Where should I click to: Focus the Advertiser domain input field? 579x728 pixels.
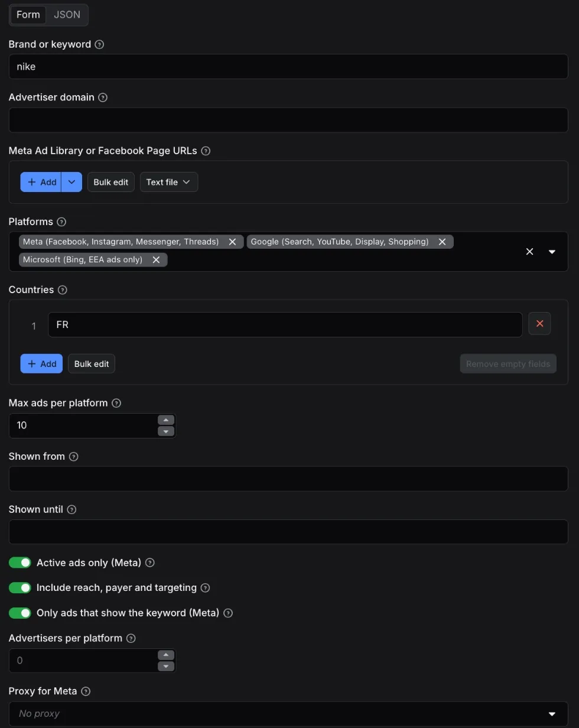pos(288,120)
